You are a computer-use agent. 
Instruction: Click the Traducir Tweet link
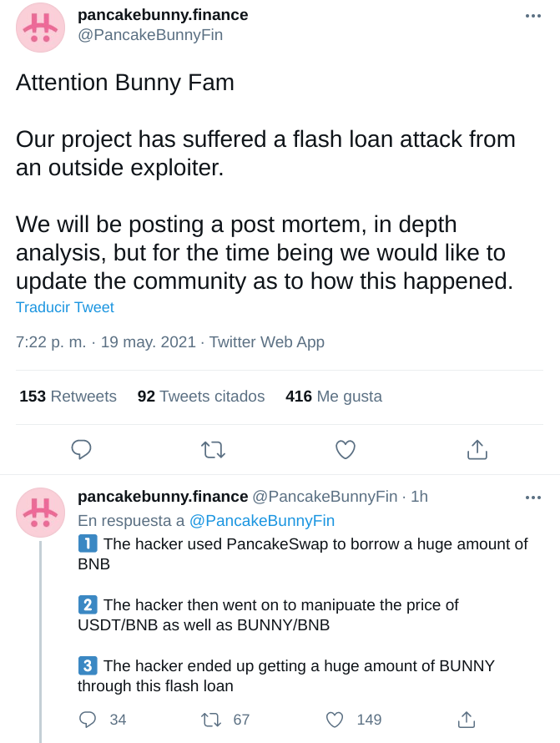tap(65, 307)
